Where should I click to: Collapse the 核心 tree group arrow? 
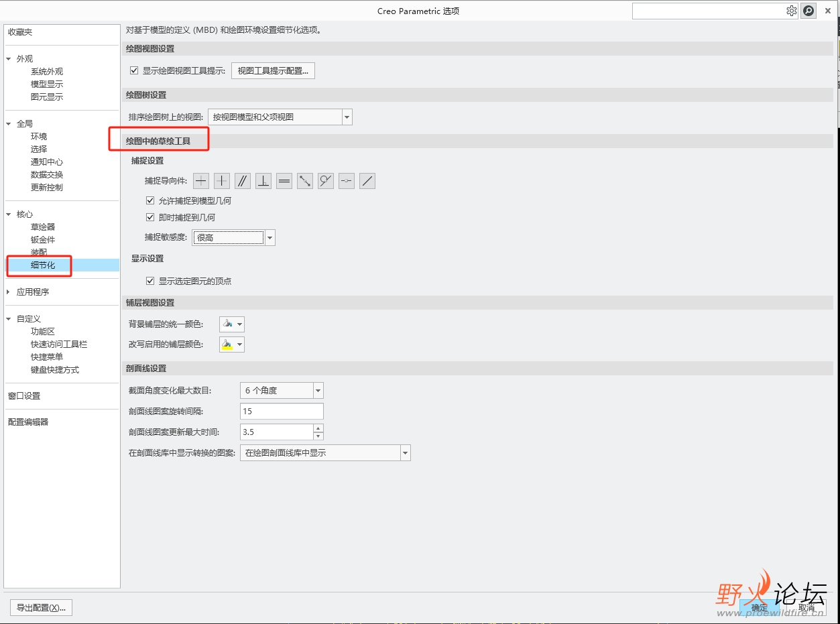9,214
